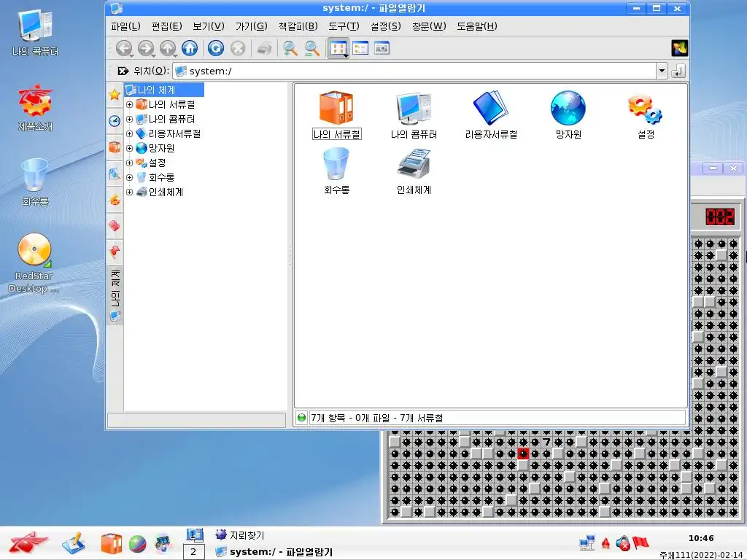Open RedStar Desktop disc icon on desktop
This screenshot has width=747, height=560.
point(34,263)
